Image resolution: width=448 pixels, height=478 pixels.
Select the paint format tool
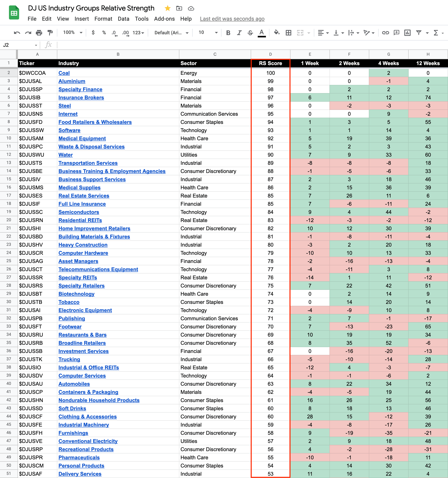click(x=50, y=33)
